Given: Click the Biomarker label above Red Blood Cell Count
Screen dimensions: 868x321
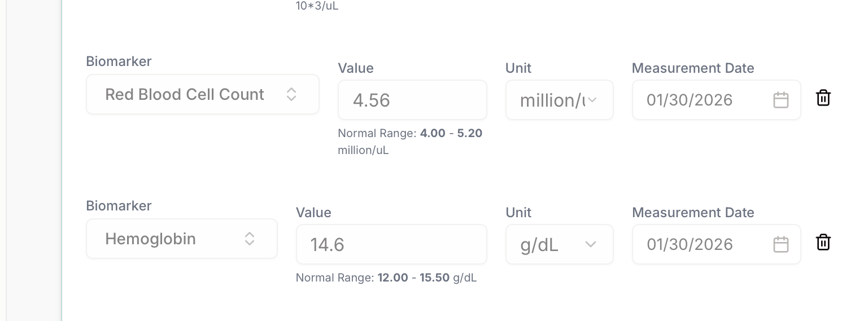Looking at the screenshot, I should (119, 61).
